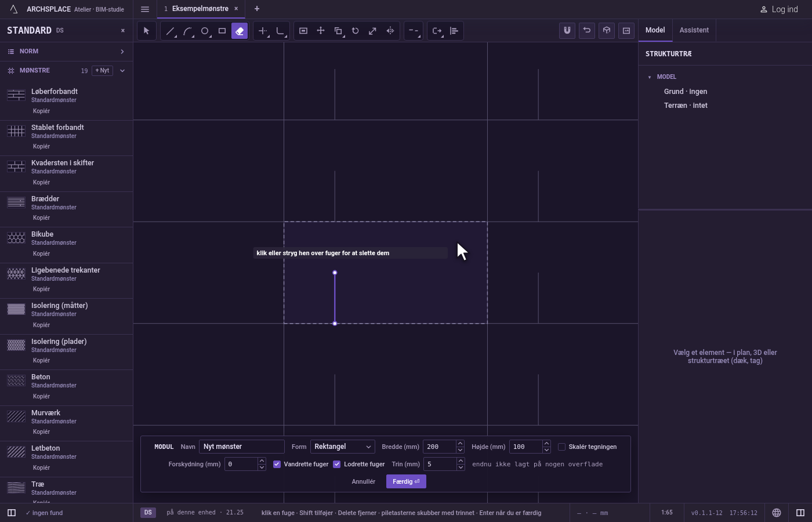Collapse the MODEL tree node
The image size is (812, 522).
point(650,77)
